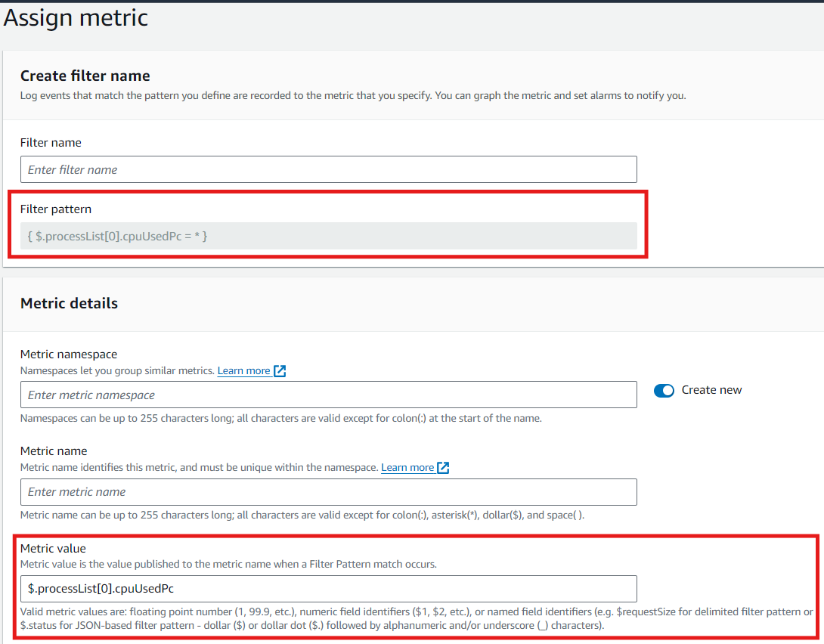Screen dimensions: 824x644
Task: Focus the Enter metric name field
Action: (328, 491)
